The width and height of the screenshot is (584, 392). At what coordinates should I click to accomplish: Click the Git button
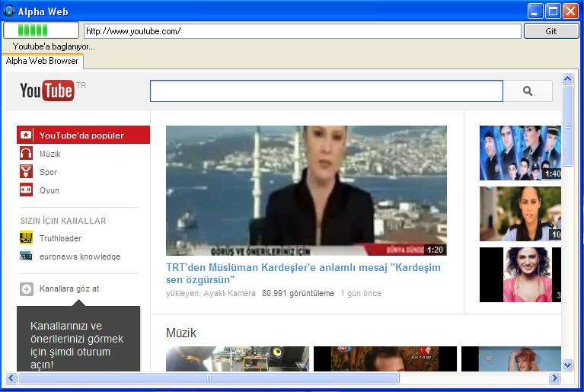click(x=551, y=31)
